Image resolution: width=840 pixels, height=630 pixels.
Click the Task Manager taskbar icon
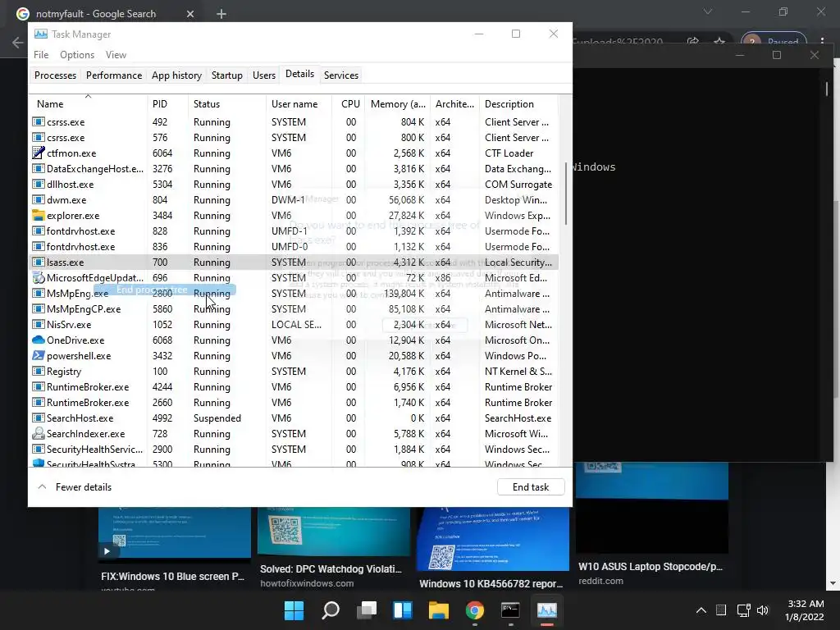point(547,610)
